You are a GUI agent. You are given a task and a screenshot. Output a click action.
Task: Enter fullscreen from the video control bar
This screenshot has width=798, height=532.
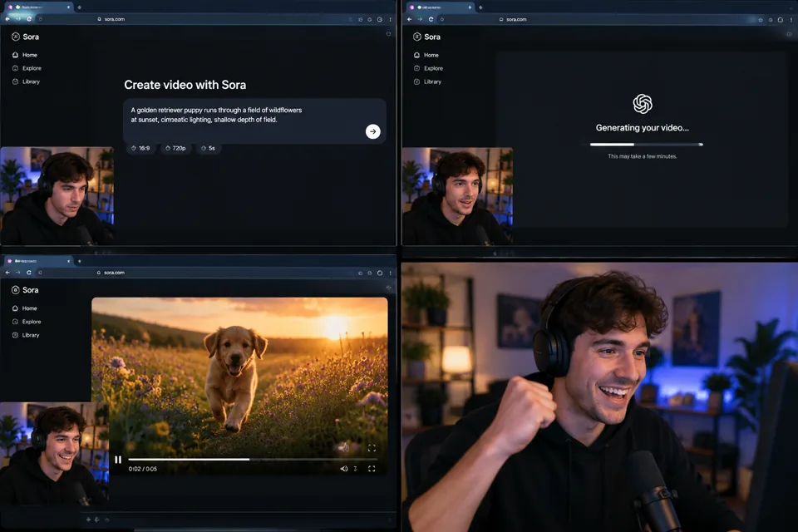[372, 469]
